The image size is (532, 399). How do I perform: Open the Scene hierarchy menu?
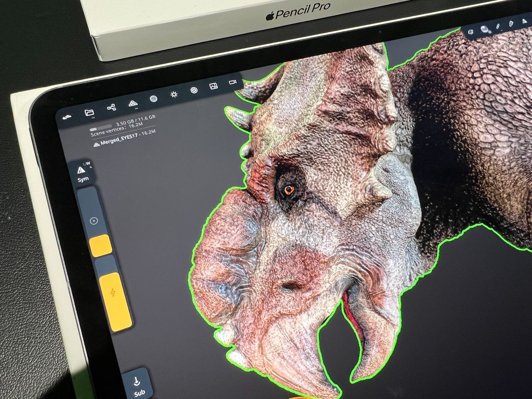coord(111,108)
